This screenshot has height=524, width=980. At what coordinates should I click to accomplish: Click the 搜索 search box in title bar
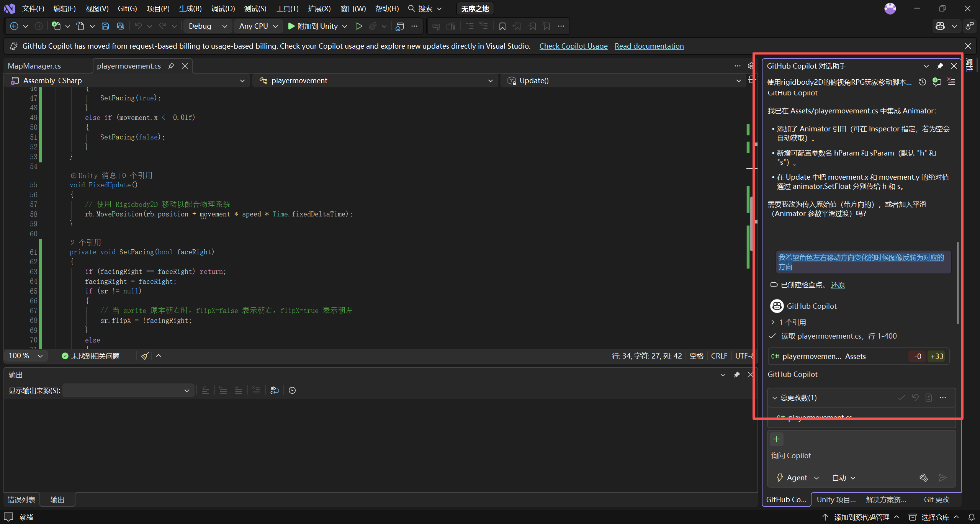click(x=425, y=8)
